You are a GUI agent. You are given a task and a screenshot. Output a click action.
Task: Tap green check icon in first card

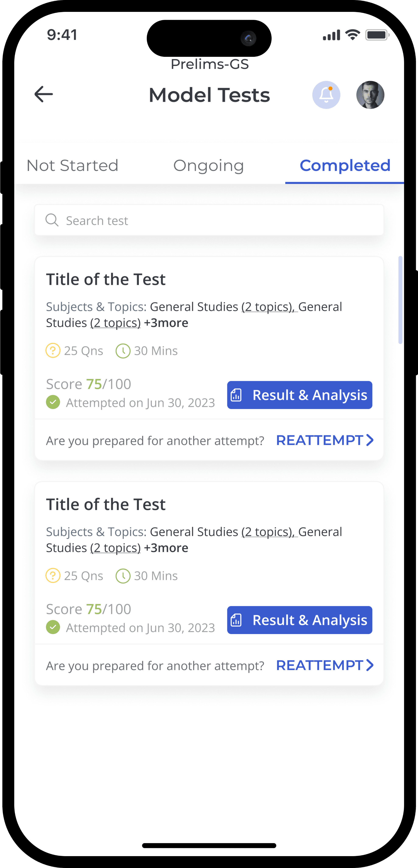pyautogui.click(x=53, y=402)
